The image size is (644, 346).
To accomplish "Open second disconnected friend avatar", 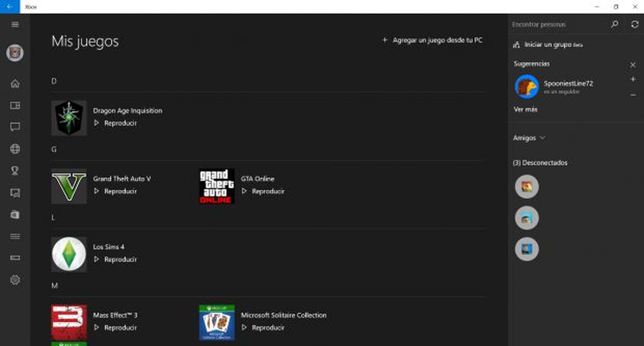I will [x=527, y=218].
